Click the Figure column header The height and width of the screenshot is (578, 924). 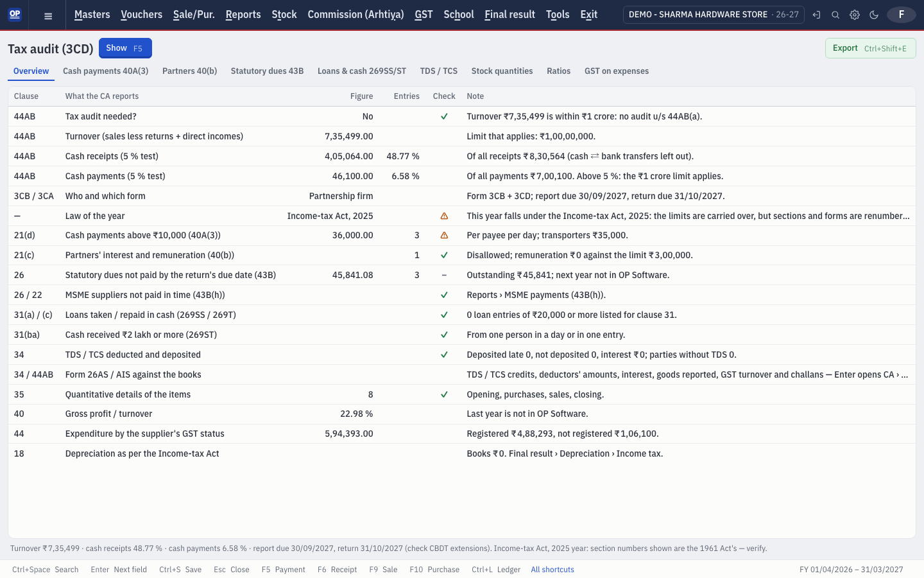click(362, 96)
